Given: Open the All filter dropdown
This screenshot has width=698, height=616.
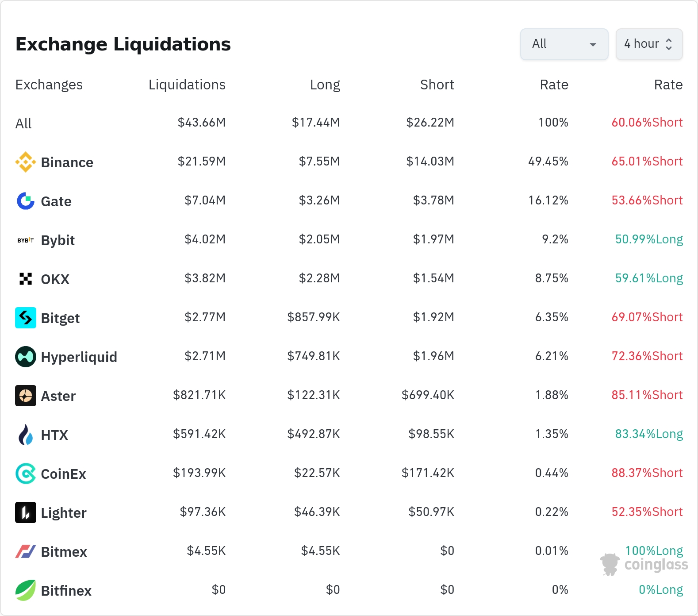Looking at the screenshot, I should [564, 44].
